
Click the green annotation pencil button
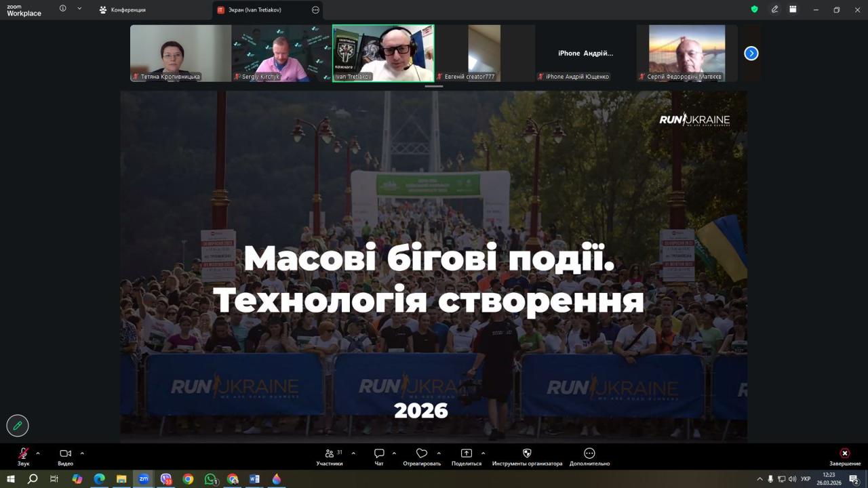(x=18, y=426)
